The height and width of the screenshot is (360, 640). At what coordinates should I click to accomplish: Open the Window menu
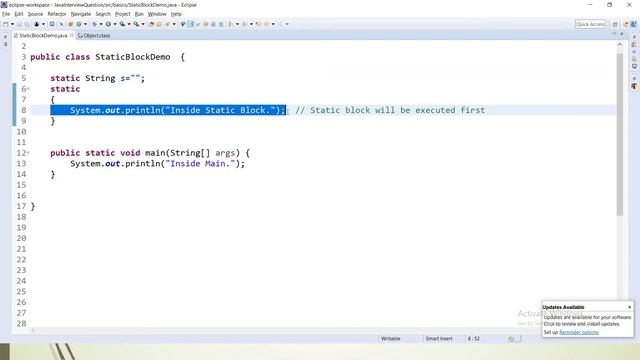click(157, 14)
